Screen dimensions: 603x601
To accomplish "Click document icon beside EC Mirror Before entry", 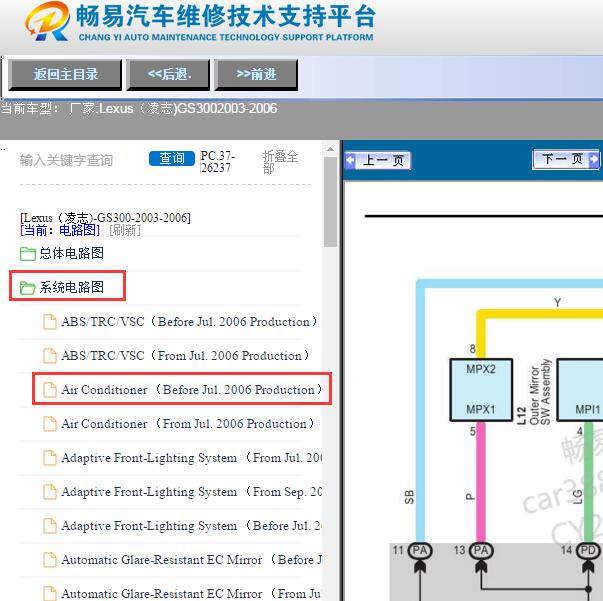I will [x=50, y=560].
